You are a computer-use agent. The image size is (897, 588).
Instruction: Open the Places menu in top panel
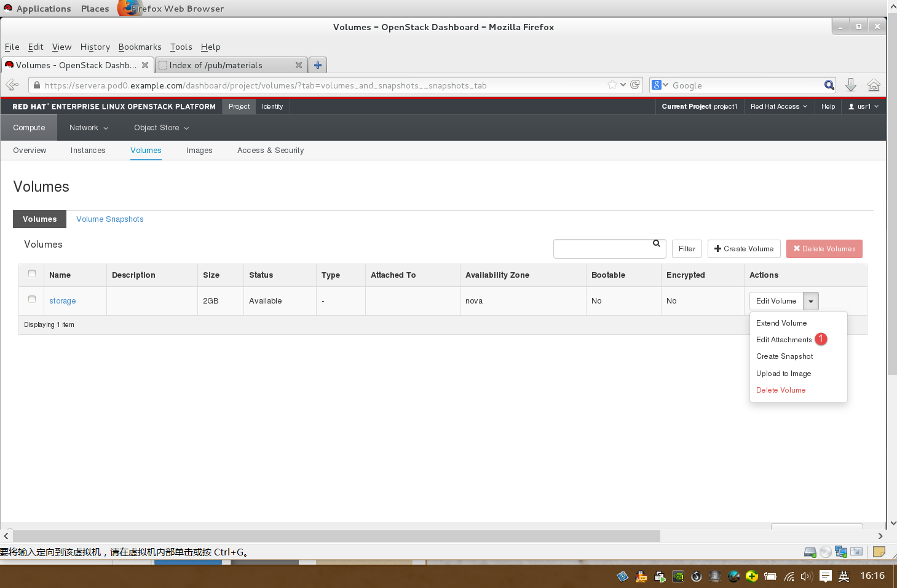(95, 9)
